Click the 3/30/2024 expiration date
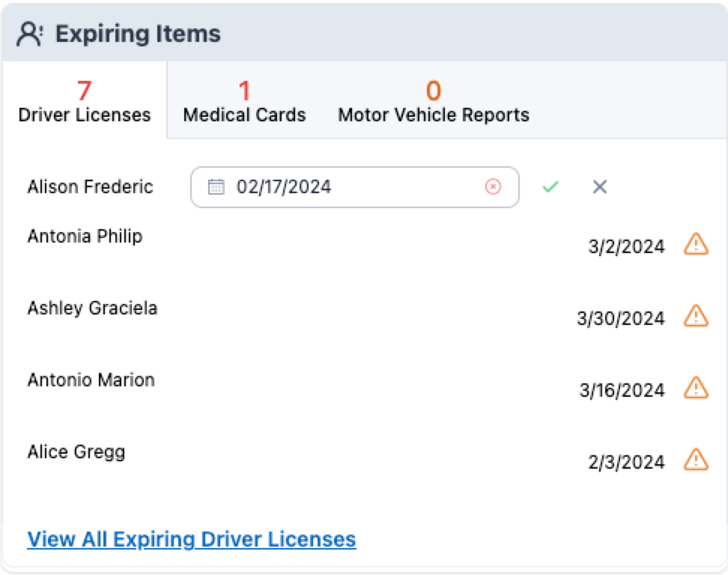Image resolution: width=728 pixels, height=575 pixels. click(620, 319)
